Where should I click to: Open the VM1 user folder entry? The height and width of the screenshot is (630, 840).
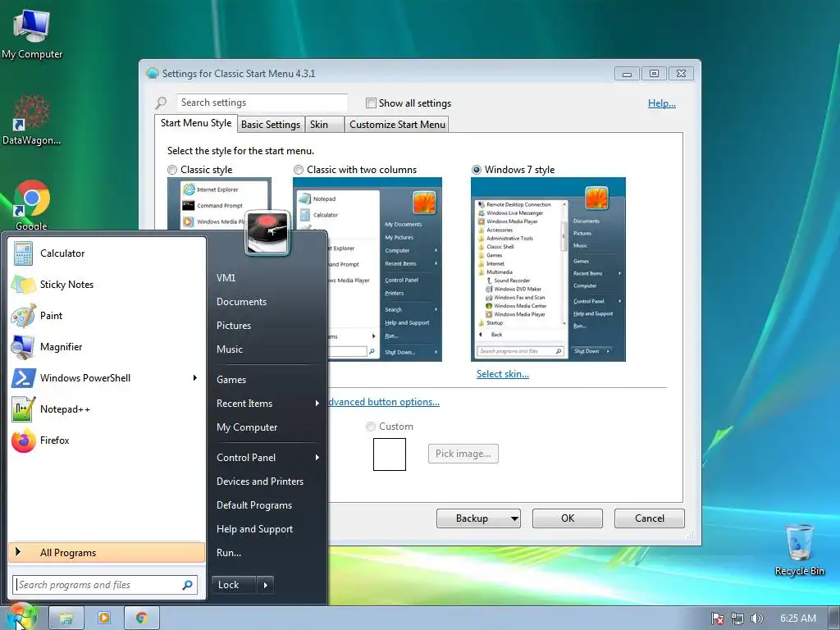pyautogui.click(x=268, y=277)
